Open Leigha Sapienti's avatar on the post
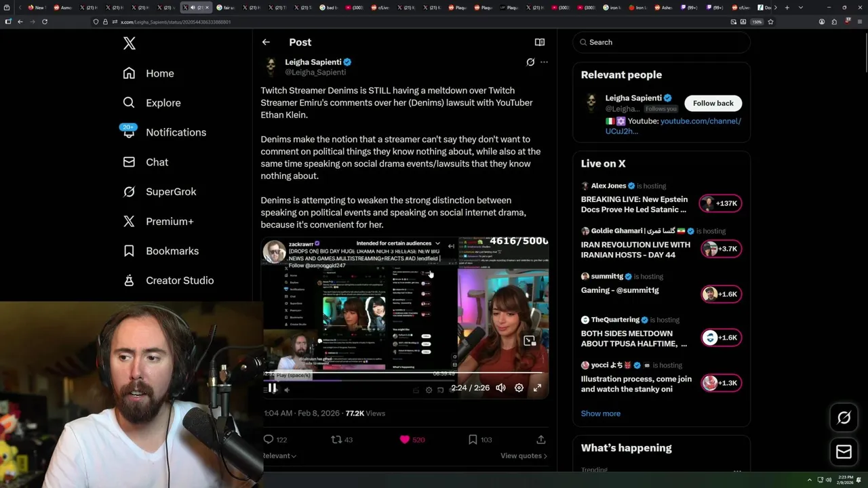 pyautogui.click(x=271, y=67)
